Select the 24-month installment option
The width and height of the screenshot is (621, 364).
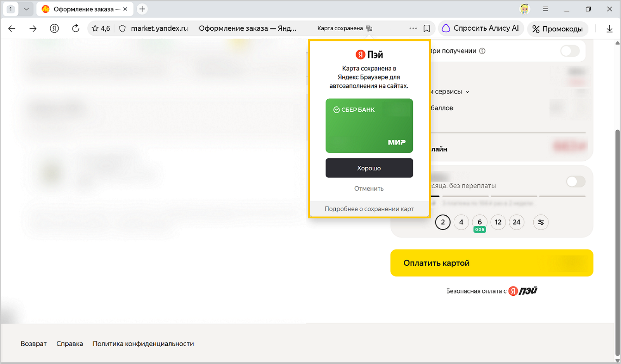(517, 222)
